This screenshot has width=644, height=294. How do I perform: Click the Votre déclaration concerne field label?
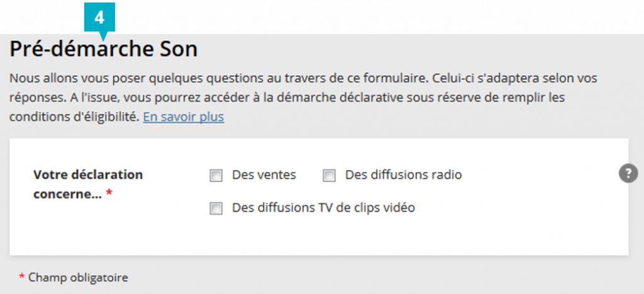pos(88,184)
